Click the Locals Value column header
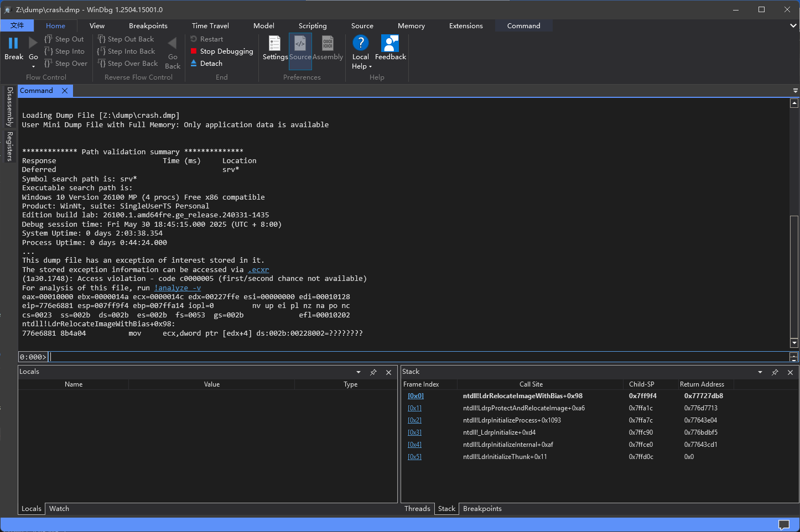Image resolution: width=800 pixels, height=532 pixels. point(212,384)
